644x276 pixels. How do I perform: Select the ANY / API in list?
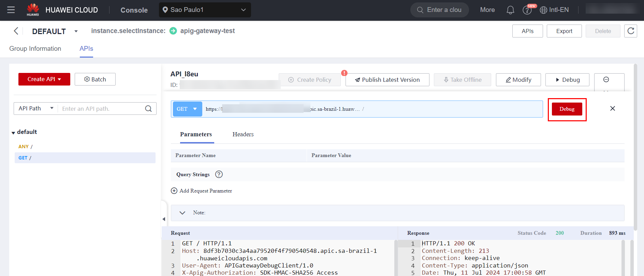coord(26,147)
